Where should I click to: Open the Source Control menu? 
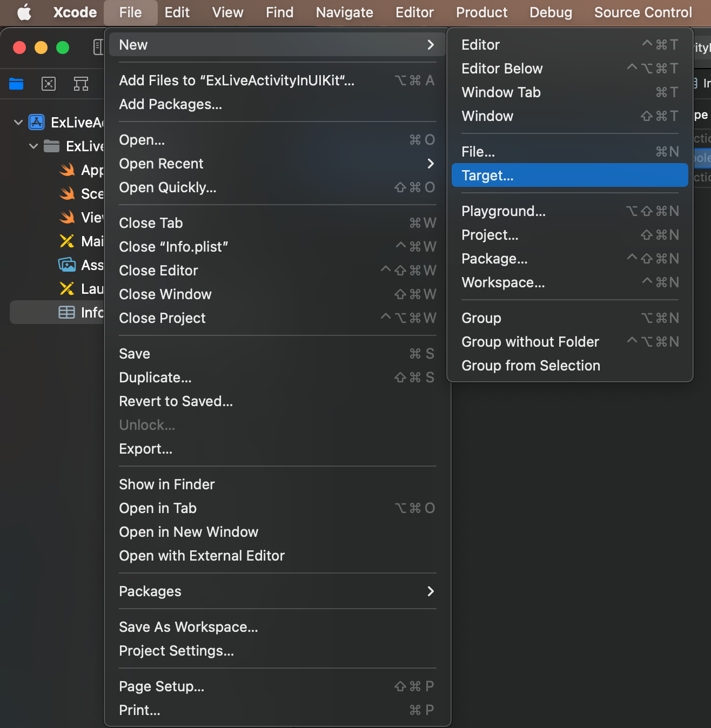643,12
